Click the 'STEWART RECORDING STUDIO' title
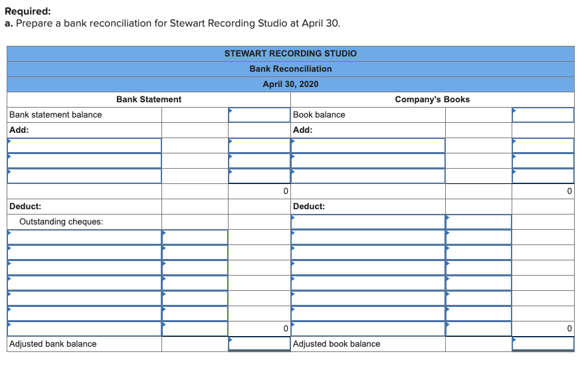The width and height of the screenshot is (588, 366). (x=290, y=54)
